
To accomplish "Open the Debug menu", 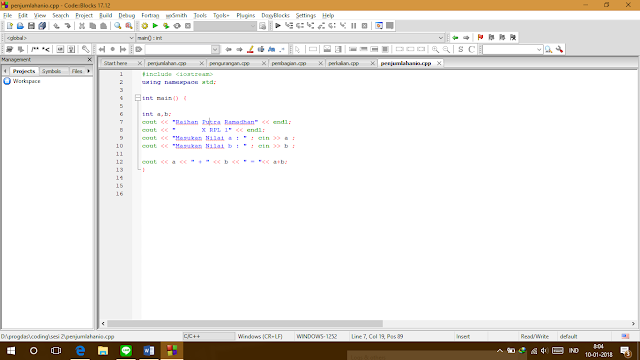I will pyautogui.click(x=127, y=16).
